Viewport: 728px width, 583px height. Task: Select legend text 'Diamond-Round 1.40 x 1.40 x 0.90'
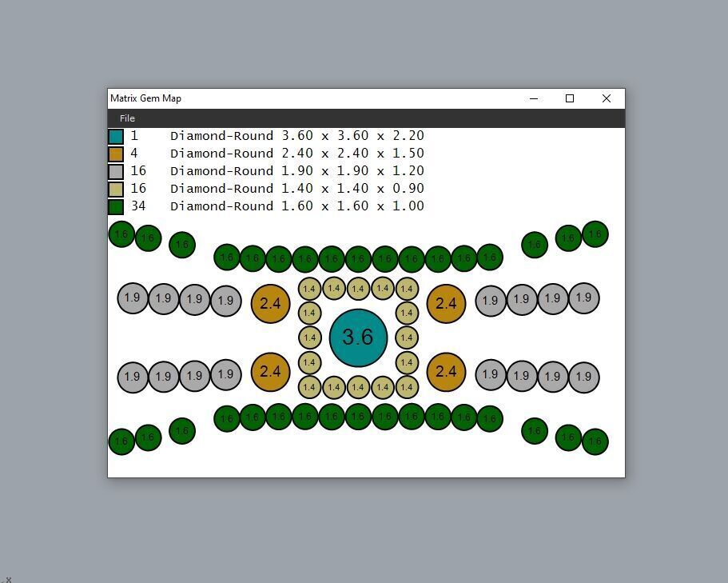tap(297, 189)
